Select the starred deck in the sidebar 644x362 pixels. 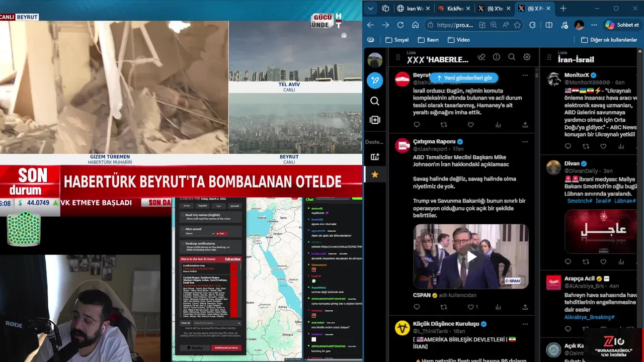[375, 174]
